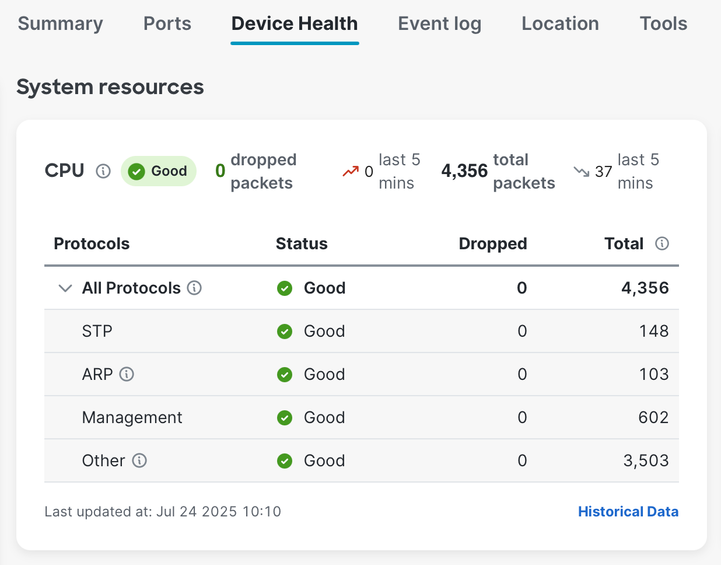Open the Summary tab

point(60,24)
